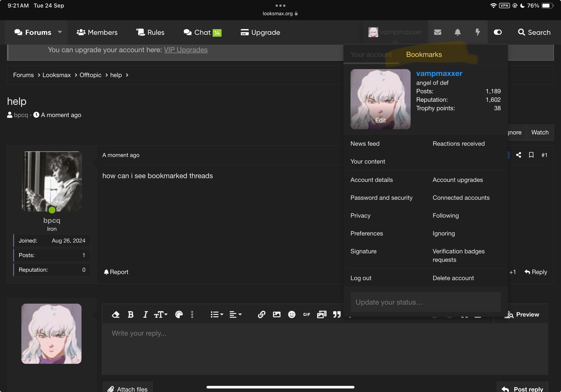This screenshot has width=561, height=392.
Task: Click the Write your reply text area
Action: tap(325, 349)
